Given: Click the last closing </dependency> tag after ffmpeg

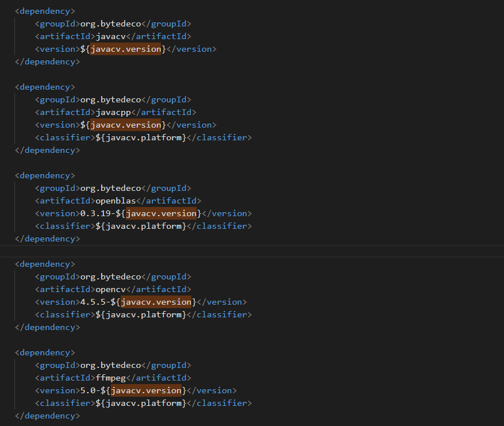Looking at the screenshot, I should click(x=47, y=416).
